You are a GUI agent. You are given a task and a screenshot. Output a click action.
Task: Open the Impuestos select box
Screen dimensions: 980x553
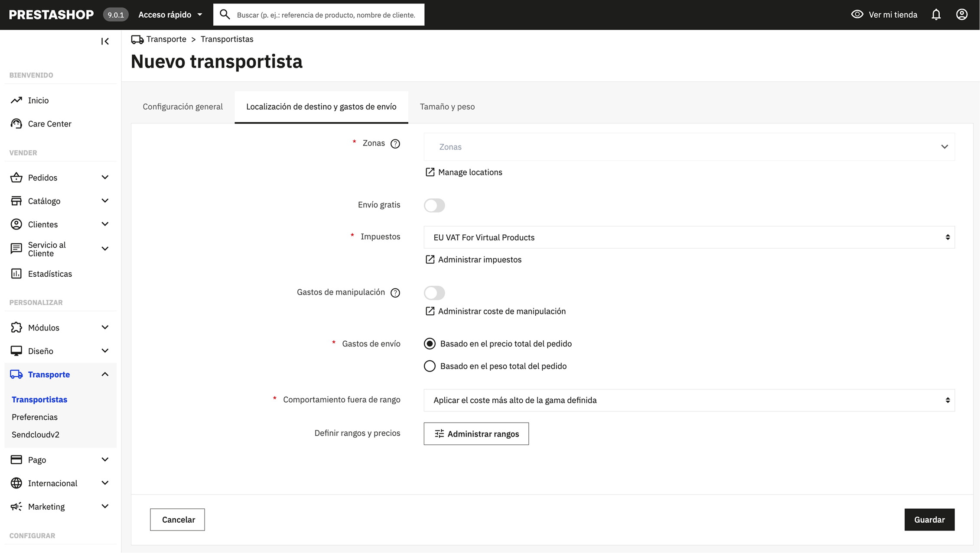[x=689, y=237]
